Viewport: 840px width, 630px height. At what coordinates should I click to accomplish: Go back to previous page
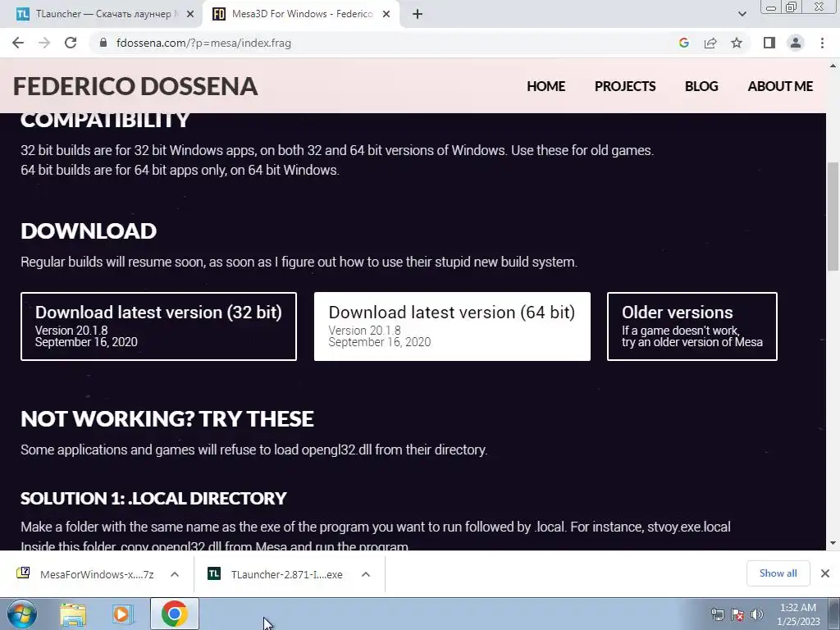18,43
